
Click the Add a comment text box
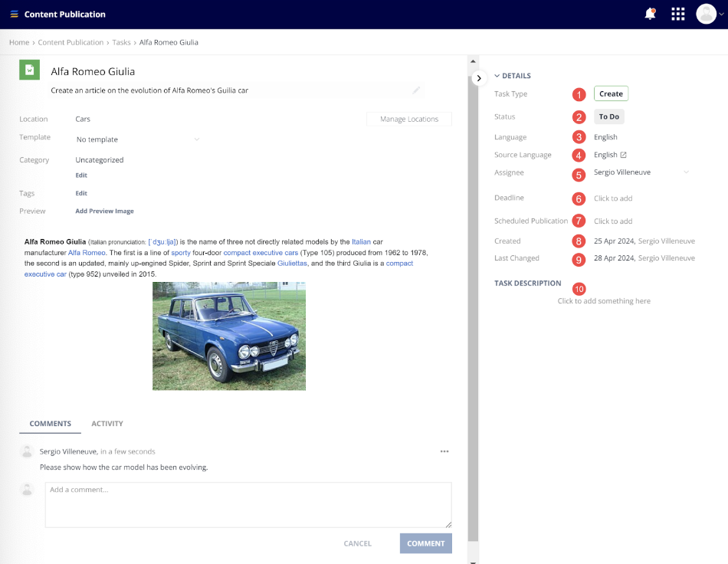click(x=248, y=504)
